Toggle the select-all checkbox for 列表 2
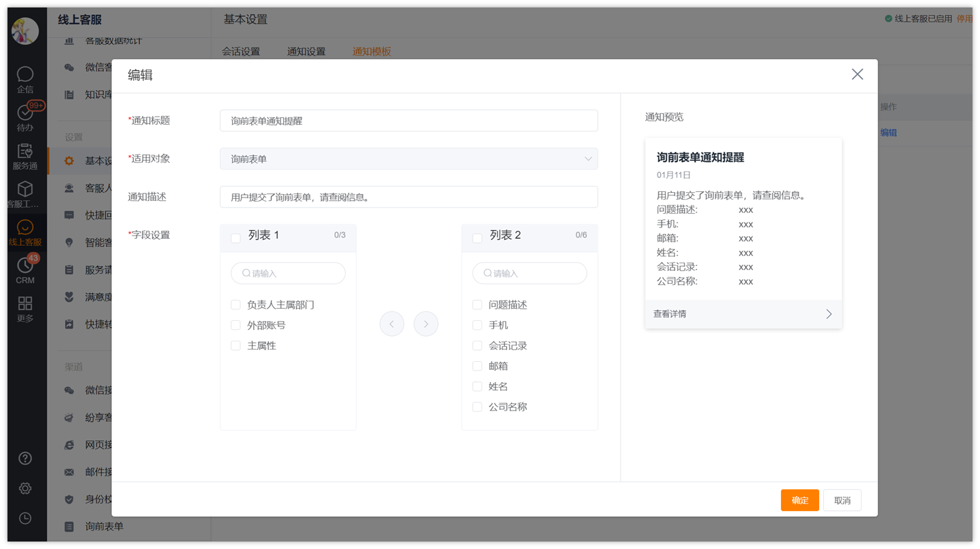The height and width of the screenshot is (549, 980). click(477, 238)
